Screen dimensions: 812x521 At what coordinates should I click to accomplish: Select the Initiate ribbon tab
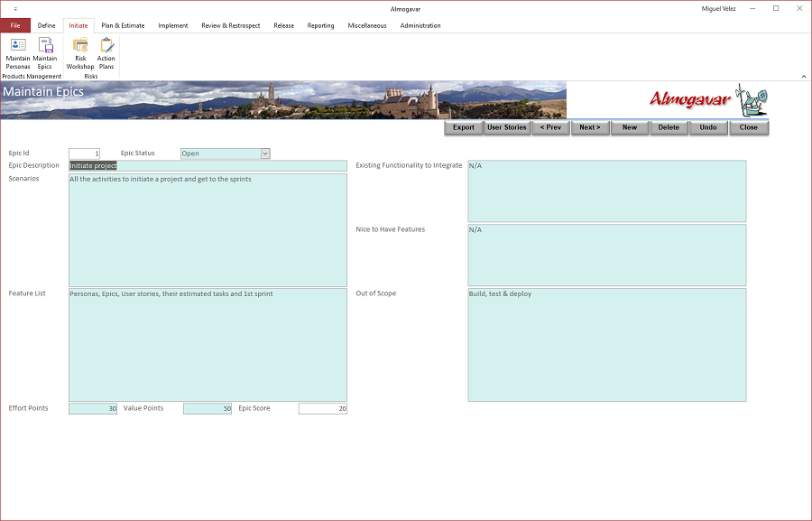[x=78, y=25]
